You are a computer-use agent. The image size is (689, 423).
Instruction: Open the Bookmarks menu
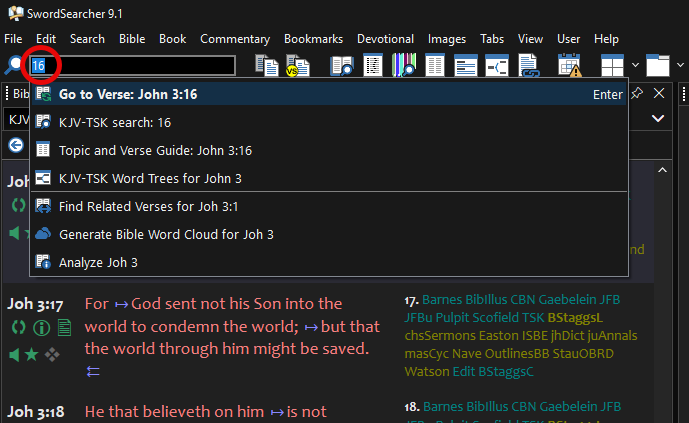(313, 39)
